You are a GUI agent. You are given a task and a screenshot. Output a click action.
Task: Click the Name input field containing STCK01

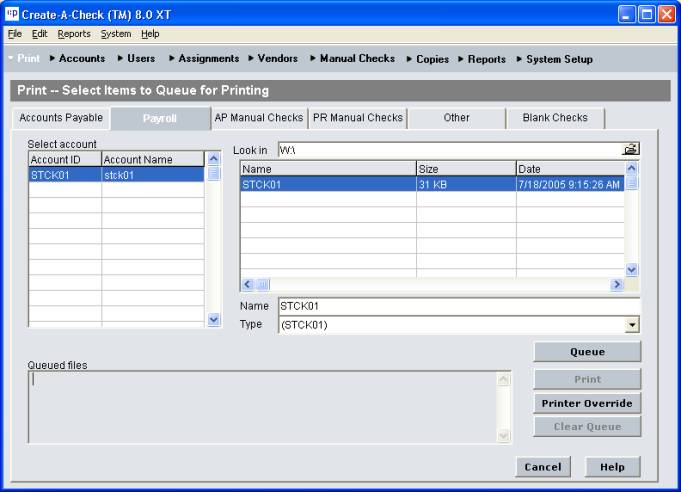[x=459, y=306]
